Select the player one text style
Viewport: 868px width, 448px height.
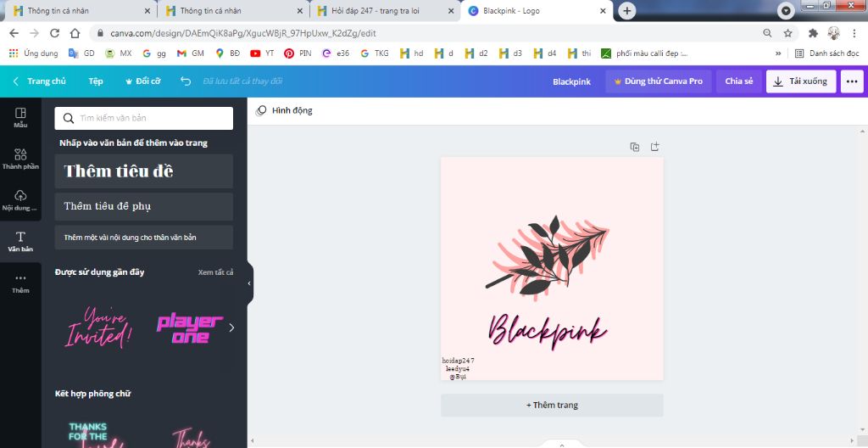190,329
